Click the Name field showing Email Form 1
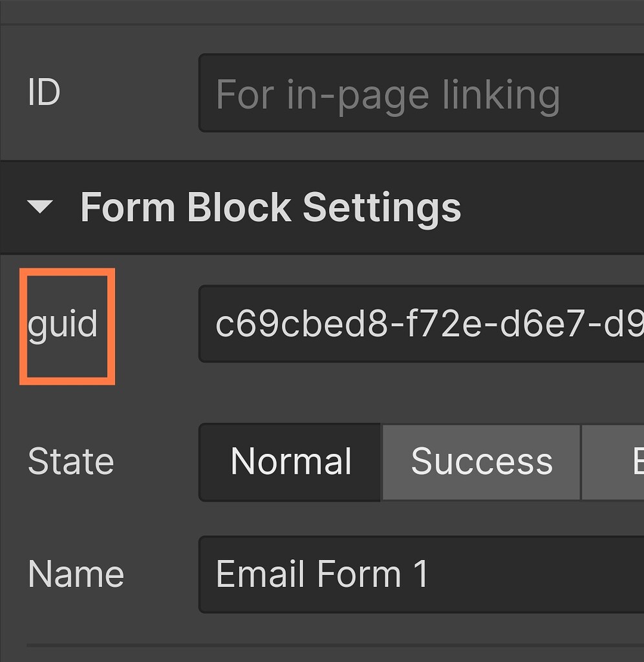644x662 pixels. click(420, 574)
